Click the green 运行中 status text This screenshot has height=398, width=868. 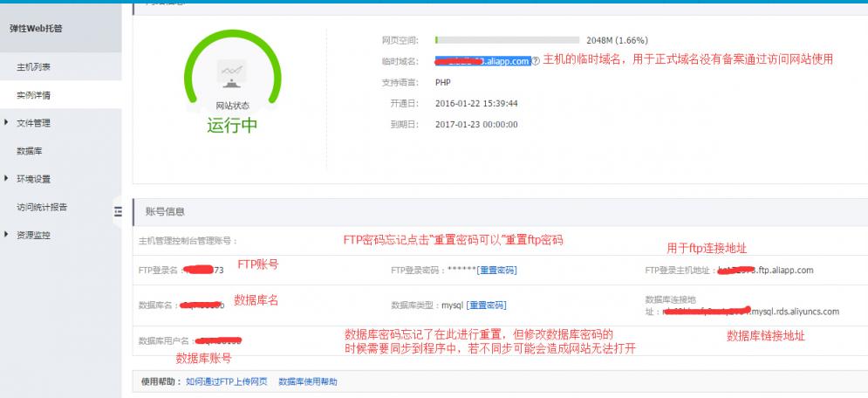coord(232,125)
